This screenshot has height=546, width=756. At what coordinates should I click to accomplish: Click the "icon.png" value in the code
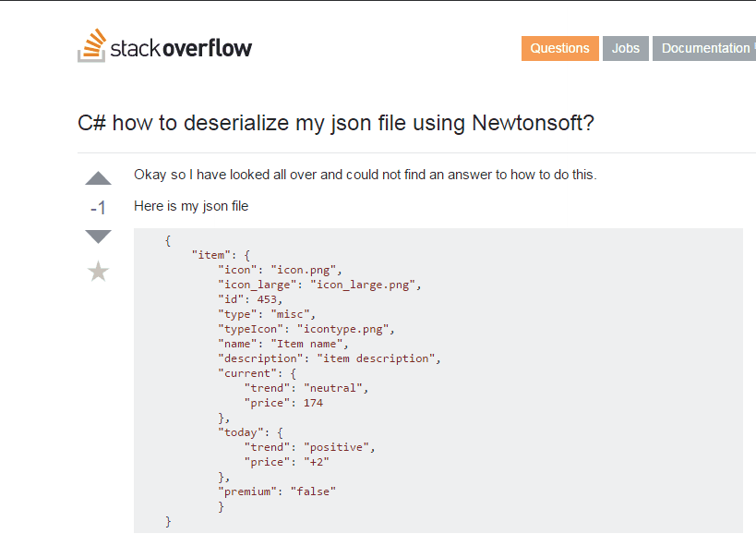pyautogui.click(x=306, y=269)
